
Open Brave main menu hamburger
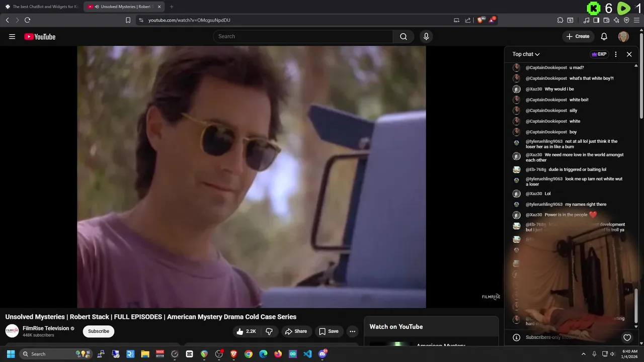(x=636, y=20)
